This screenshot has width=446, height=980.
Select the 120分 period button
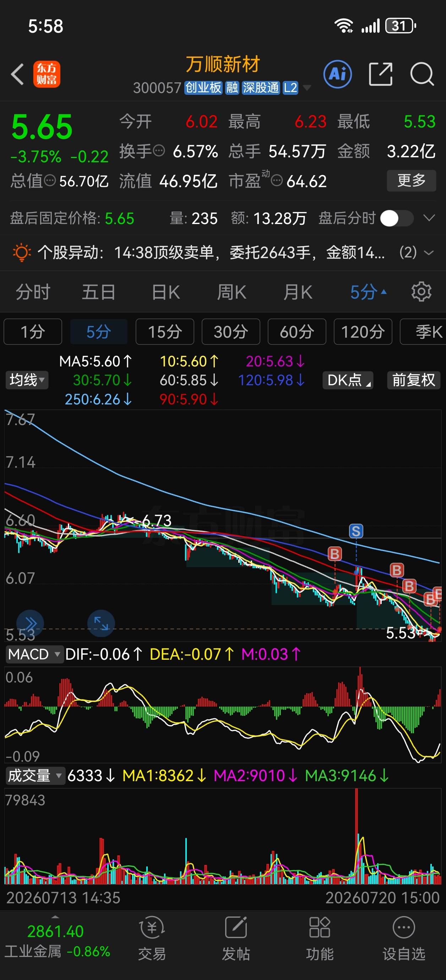[x=363, y=332]
